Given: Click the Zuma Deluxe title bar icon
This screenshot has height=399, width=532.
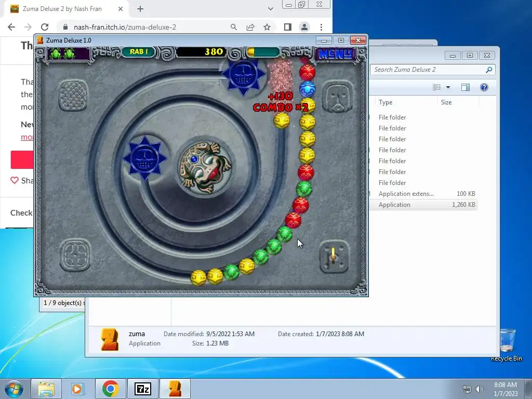Looking at the screenshot, I should tap(40, 41).
